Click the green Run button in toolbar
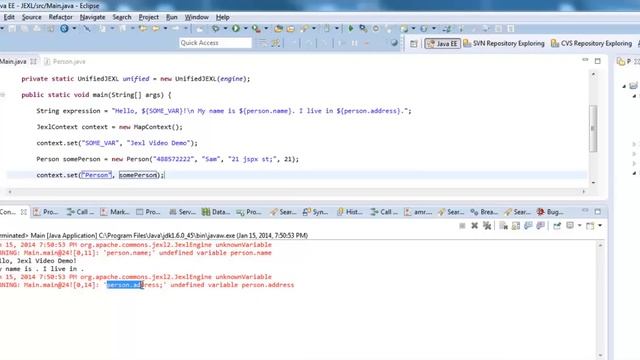This screenshot has width=640, height=360. coord(236,29)
